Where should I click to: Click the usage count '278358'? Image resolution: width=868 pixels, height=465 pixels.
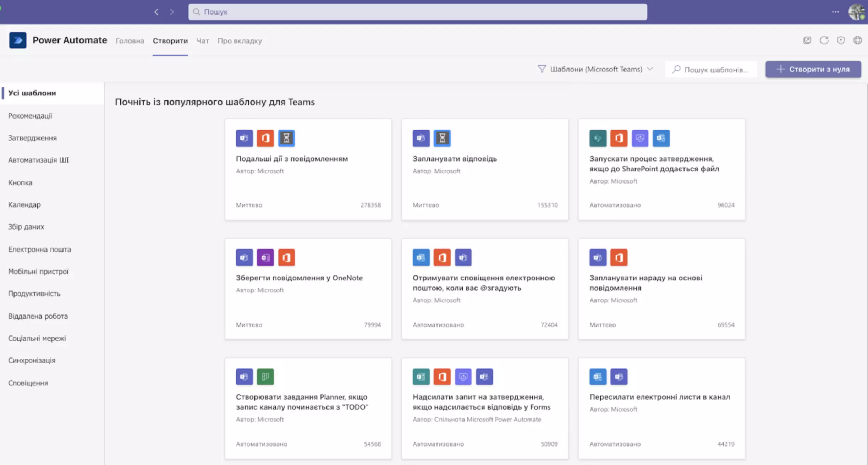tap(370, 205)
